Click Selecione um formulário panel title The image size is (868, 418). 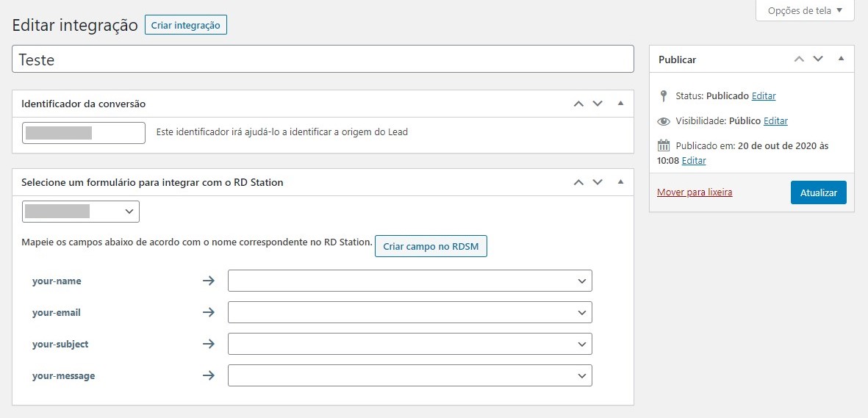[152, 182]
